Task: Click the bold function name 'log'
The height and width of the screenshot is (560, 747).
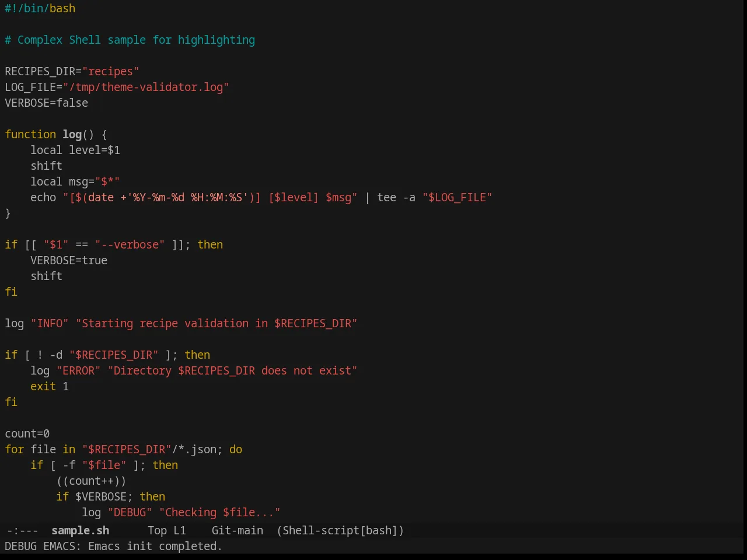Action: click(x=72, y=134)
